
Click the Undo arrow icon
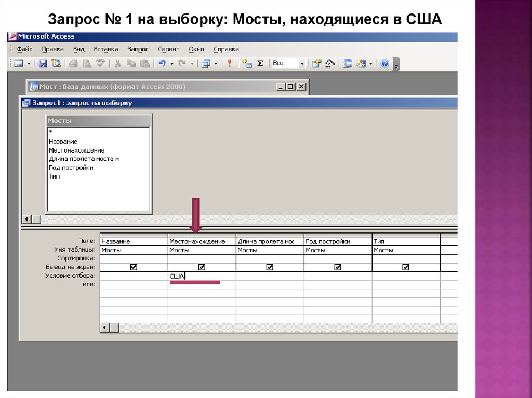point(163,63)
